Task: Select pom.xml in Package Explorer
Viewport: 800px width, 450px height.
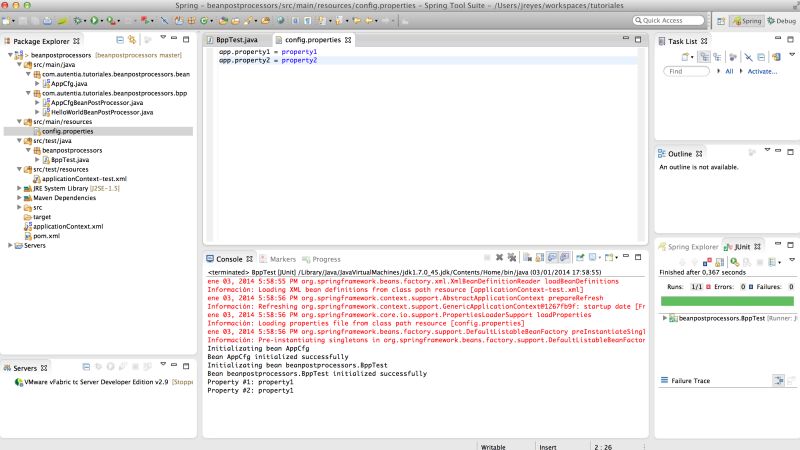Action: pos(46,236)
